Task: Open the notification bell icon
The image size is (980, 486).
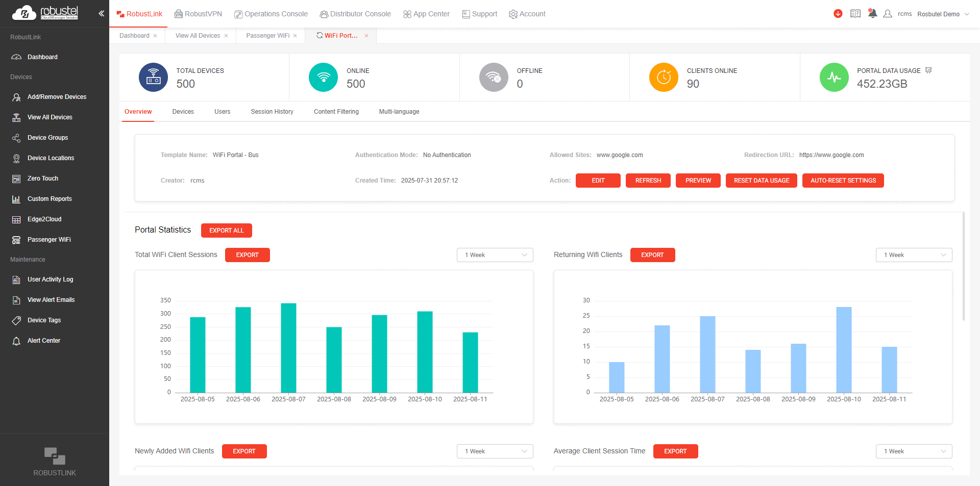Action: (872, 14)
